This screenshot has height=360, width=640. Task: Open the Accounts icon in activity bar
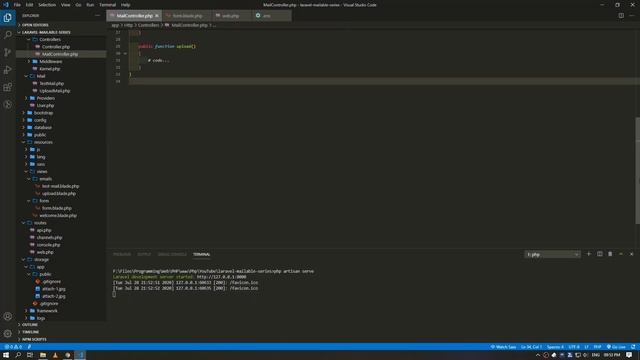pos(8,316)
